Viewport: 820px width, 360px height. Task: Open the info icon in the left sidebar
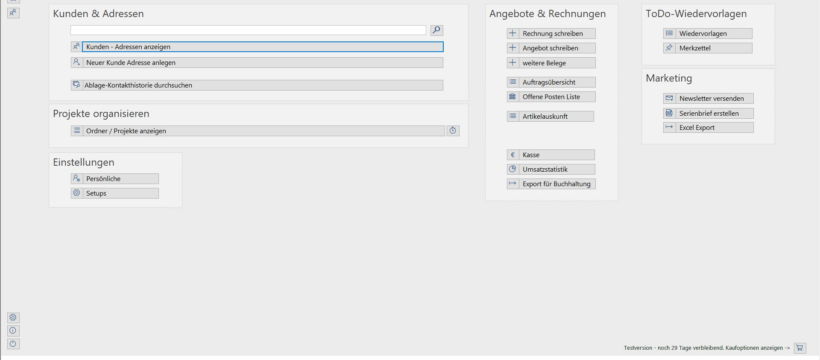(13, 331)
